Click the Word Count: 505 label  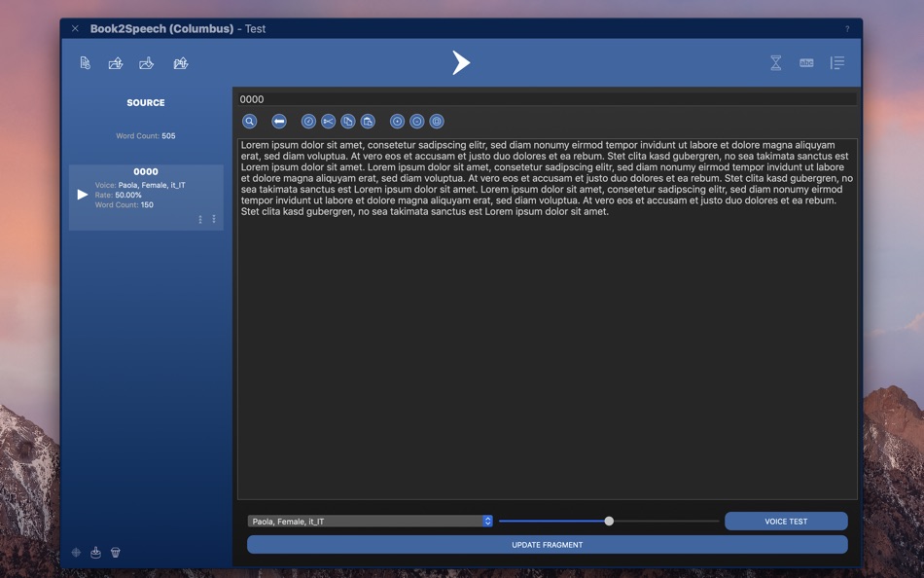click(x=146, y=136)
